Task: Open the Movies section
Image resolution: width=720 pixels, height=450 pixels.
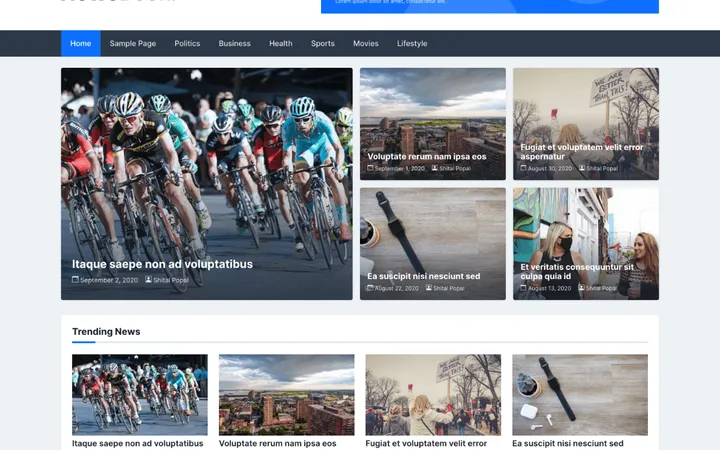Action: [366, 44]
